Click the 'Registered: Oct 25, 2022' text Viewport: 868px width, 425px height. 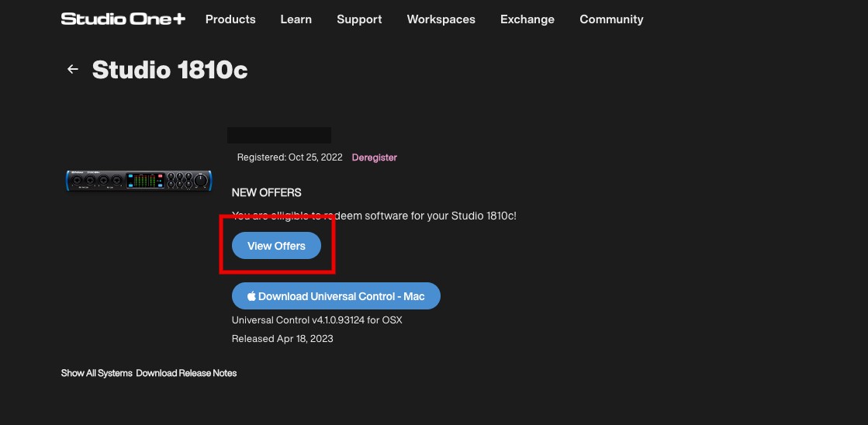[290, 157]
